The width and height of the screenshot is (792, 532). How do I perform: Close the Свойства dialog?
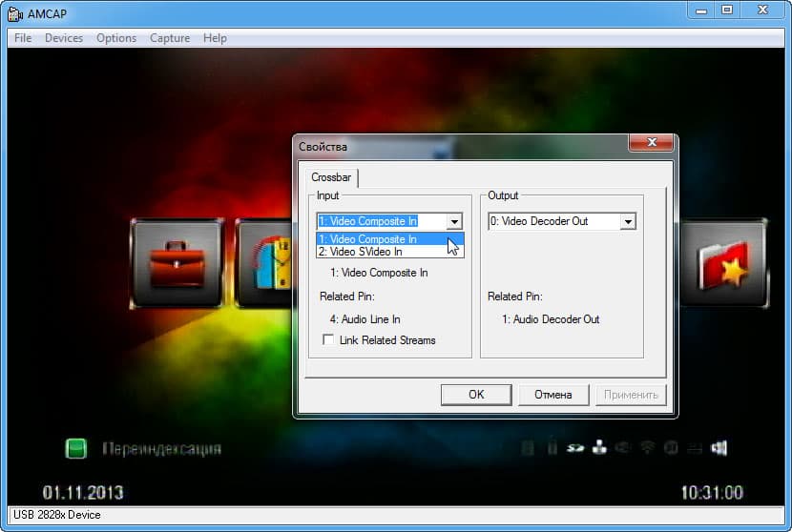tap(651, 142)
